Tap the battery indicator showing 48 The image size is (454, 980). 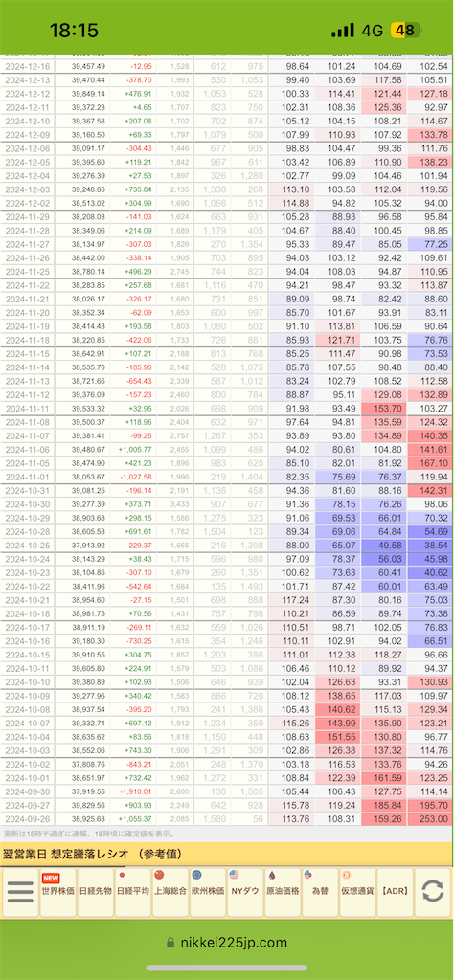[404, 31]
